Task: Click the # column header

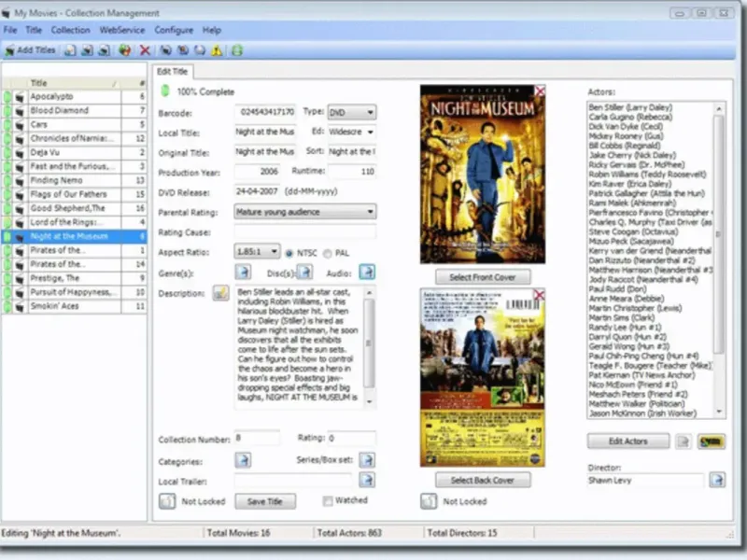Action: pyautogui.click(x=134, y=83)
